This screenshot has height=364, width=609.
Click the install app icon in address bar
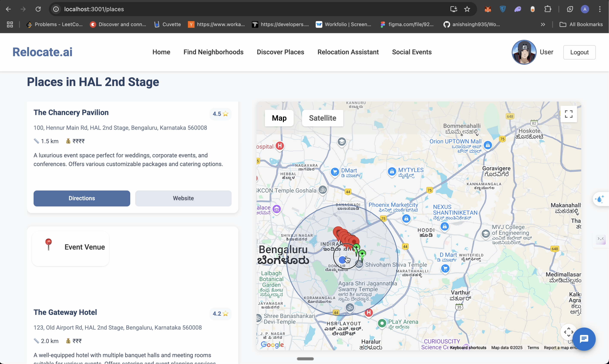[x=454, y=9]
